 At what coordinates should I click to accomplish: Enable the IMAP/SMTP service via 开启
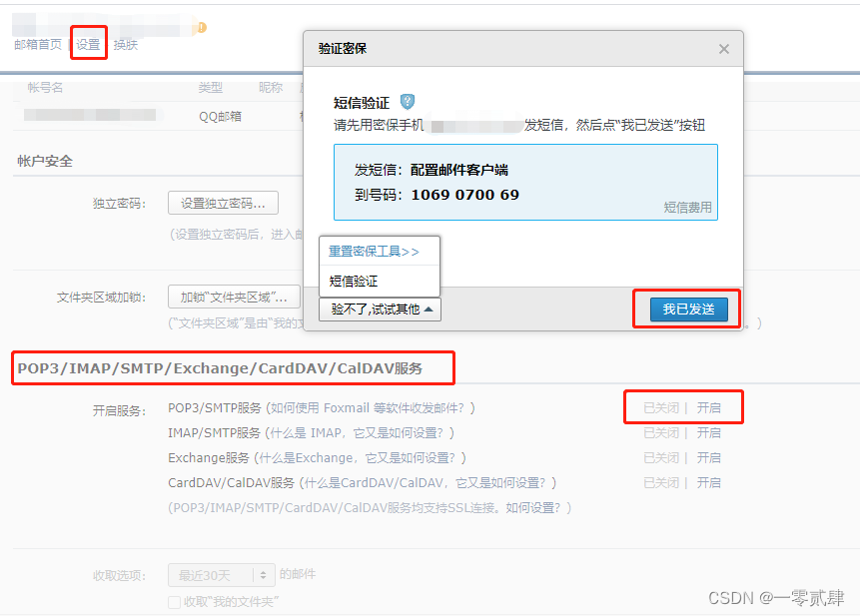(x=708, y=433)
